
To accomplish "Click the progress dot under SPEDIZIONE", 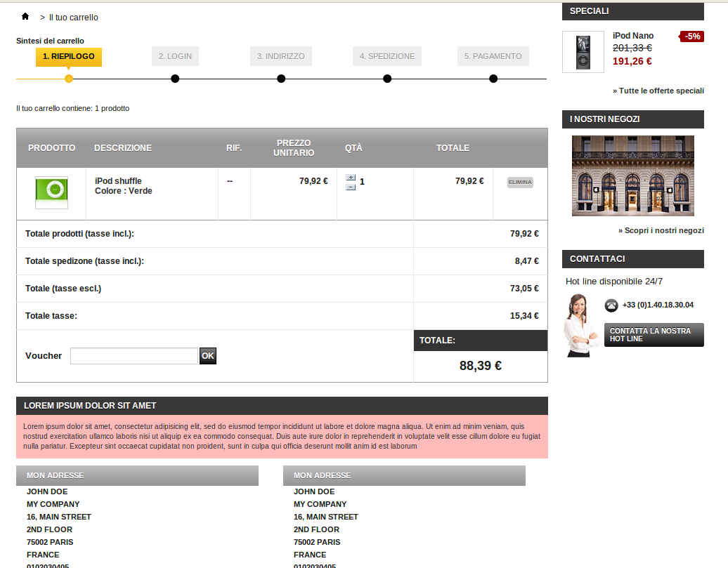I will [387, 79].
